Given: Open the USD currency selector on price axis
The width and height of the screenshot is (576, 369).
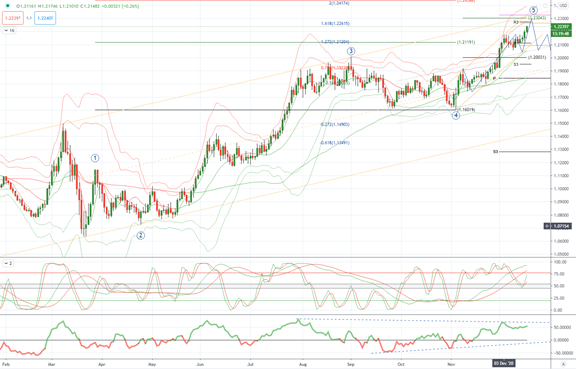Looking at the screenshot, I should click(563, 6).
